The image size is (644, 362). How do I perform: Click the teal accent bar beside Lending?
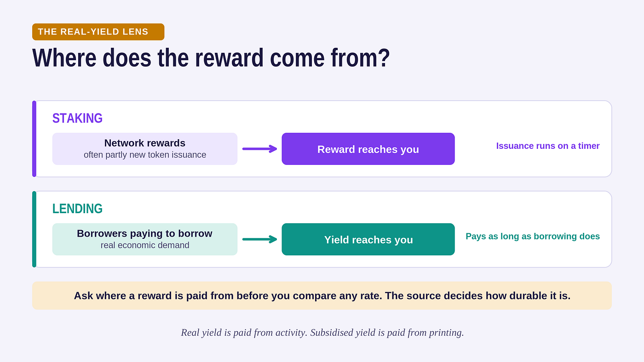tap(34, 229)
